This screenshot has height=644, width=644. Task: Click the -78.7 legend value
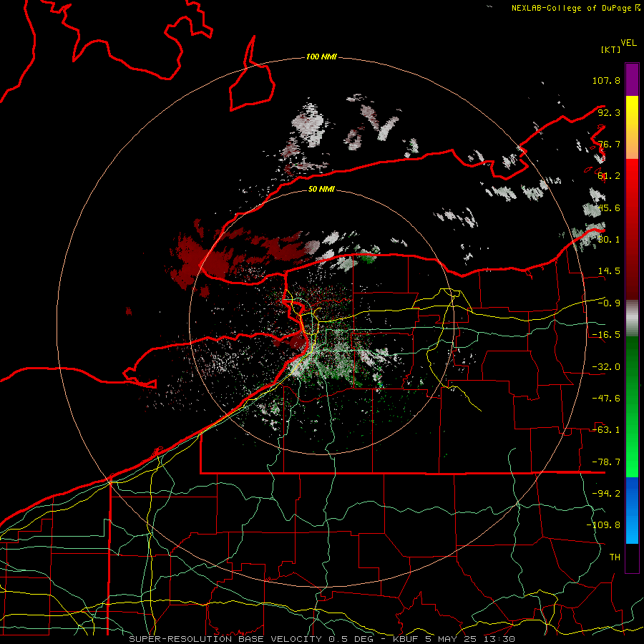click(x=606, y=462)
